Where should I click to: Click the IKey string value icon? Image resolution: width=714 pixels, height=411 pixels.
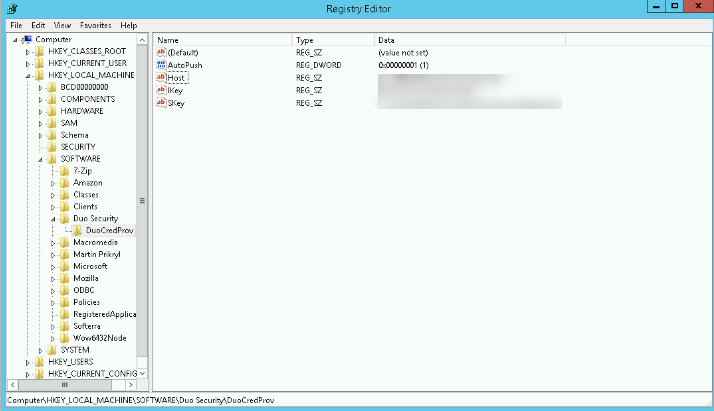click(x=160, y=90)
